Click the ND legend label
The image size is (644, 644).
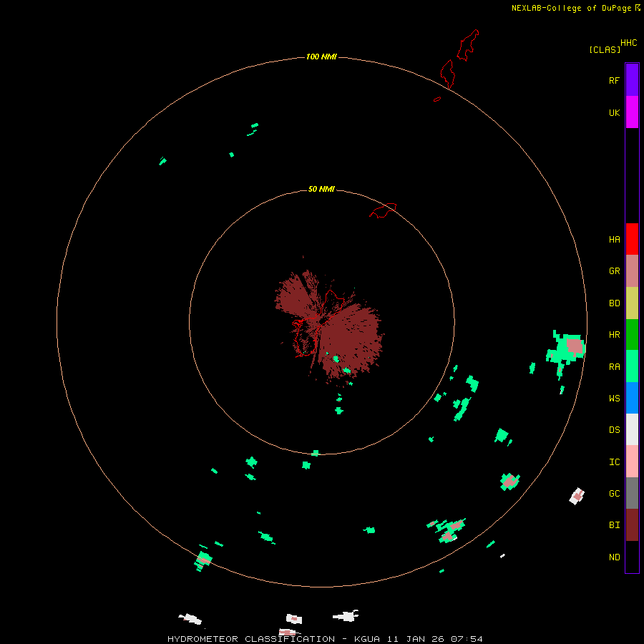click(614, 557)
